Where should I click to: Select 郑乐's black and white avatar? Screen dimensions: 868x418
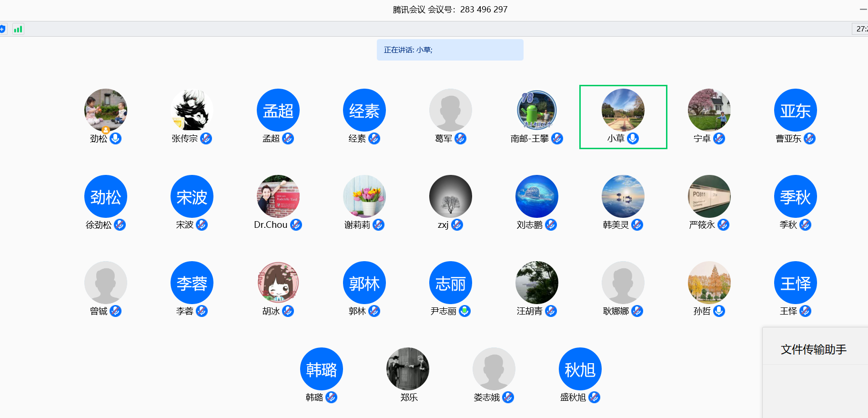pos(408,369)
